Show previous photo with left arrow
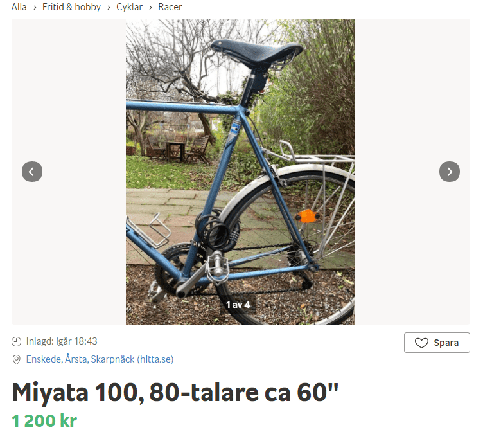The height and width of the screenshot is (448, 483). [x=32, y=172]
